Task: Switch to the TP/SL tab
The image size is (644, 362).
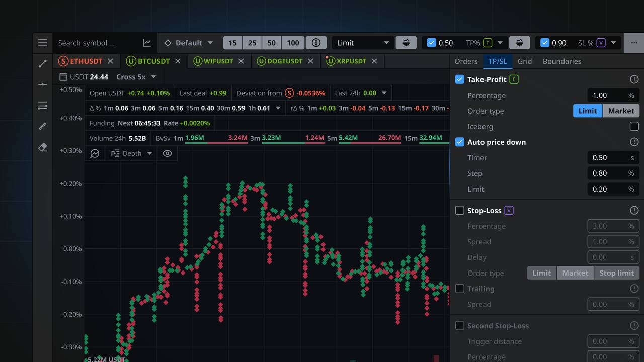Action: pyautogui.click(x=498, y=61)
